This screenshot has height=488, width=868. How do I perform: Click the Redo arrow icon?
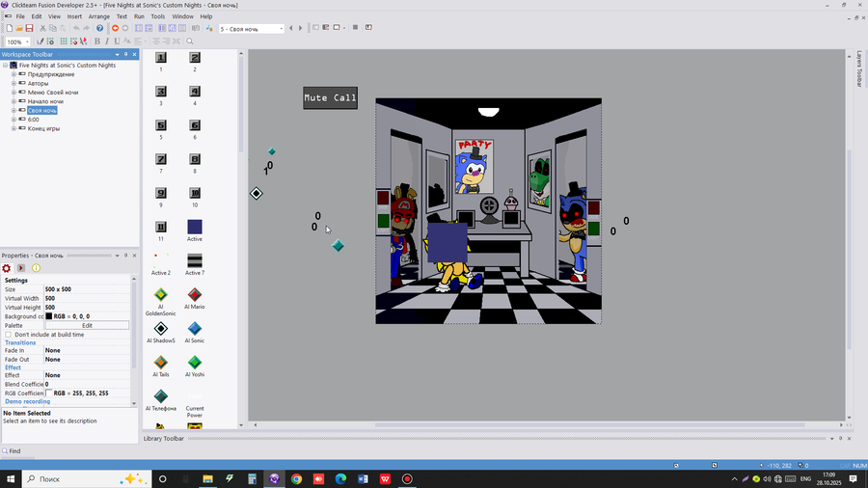tap(86, 28)
